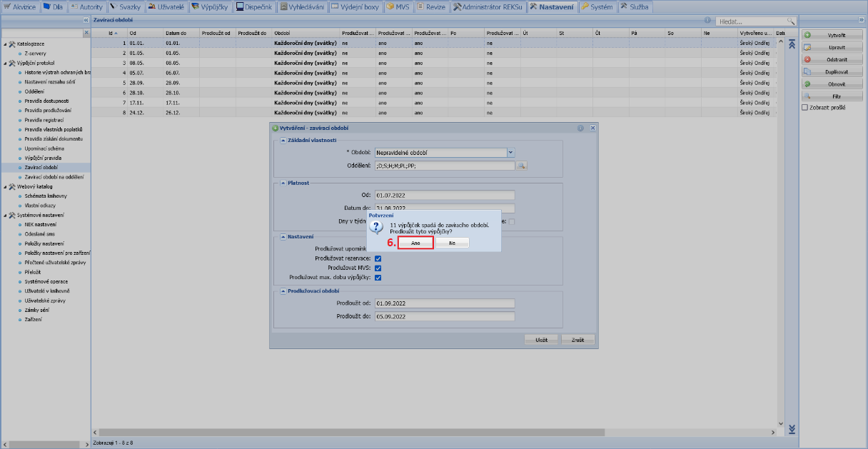Uncheck Prodlužovat MVS checkbox
Image resolution: width=868 pixels, height=449 pixels.
pos(378,268)
